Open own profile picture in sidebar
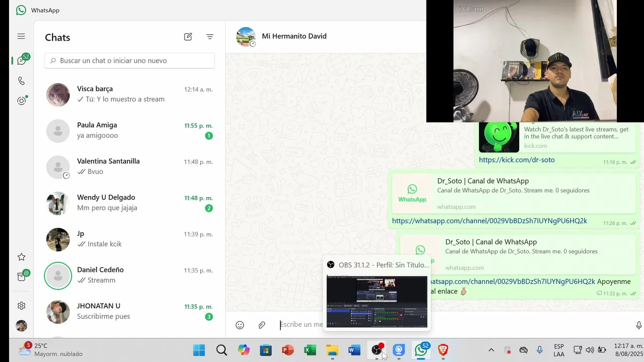The width and height of the screenshot is (644, 362). pyautogui.click(x=21, y=326)
